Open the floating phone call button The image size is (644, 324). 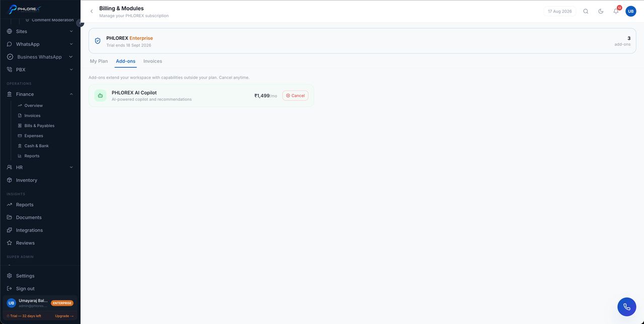point(627,307)
